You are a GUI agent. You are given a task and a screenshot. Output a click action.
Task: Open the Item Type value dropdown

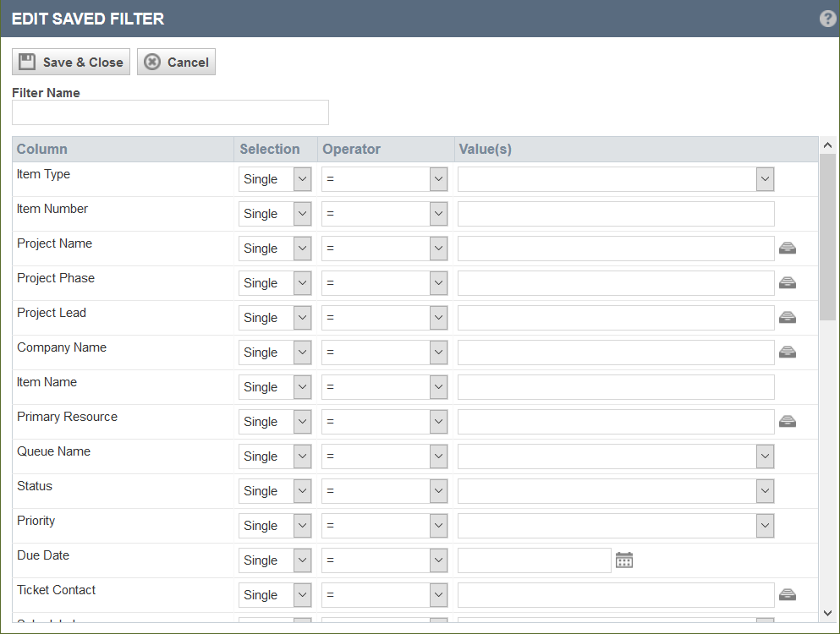pyautogui.click(x=765, y=178)
